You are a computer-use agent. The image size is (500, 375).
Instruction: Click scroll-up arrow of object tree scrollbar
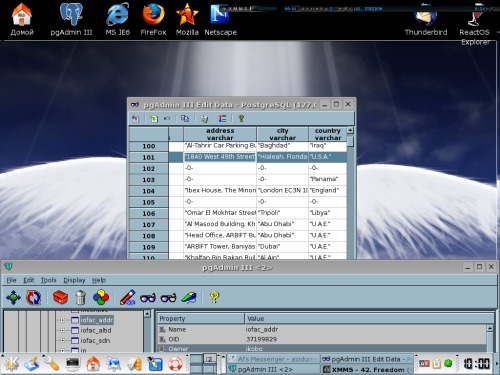147,314
